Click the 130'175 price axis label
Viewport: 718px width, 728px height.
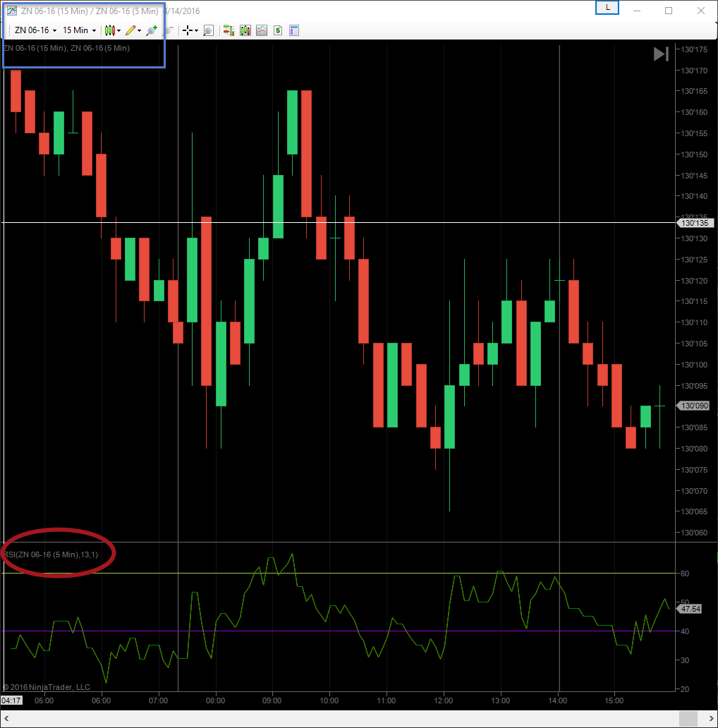[x=694, y=49]
